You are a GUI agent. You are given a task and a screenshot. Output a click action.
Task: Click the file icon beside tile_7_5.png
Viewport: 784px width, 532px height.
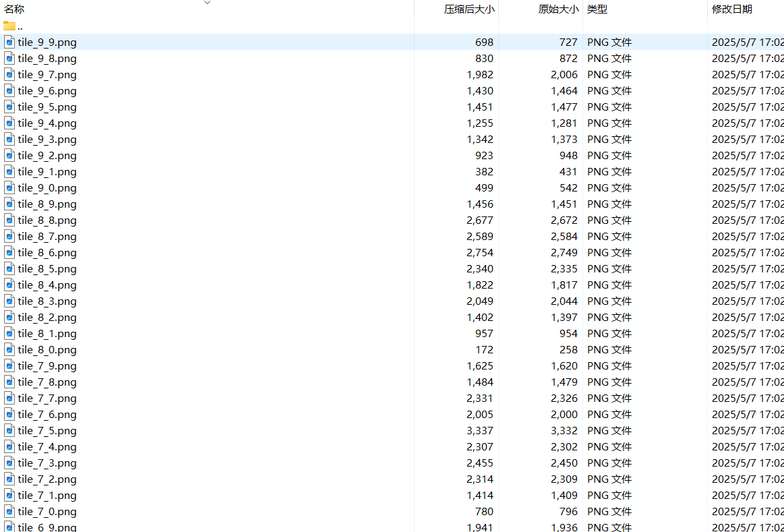[9, 431]
